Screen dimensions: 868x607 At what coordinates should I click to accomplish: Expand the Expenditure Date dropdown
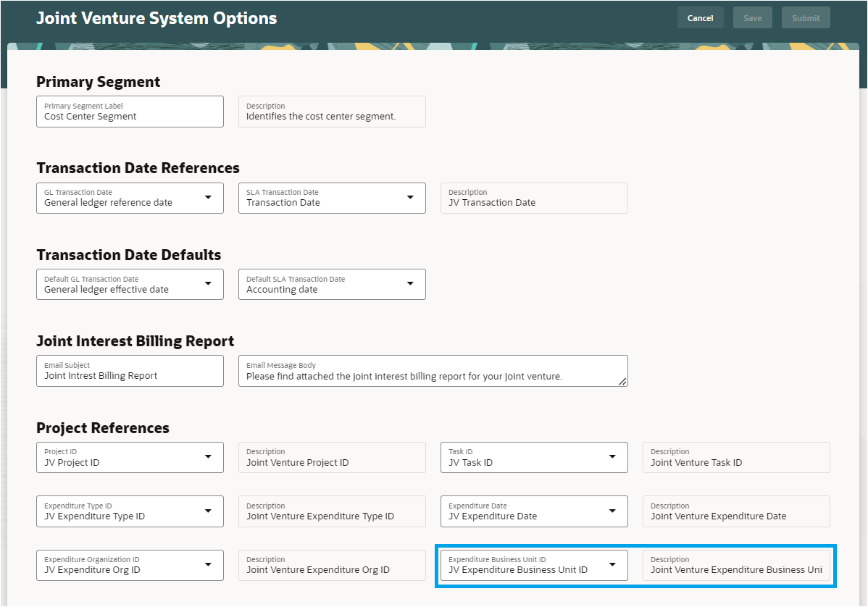click(x=612, y=511)
